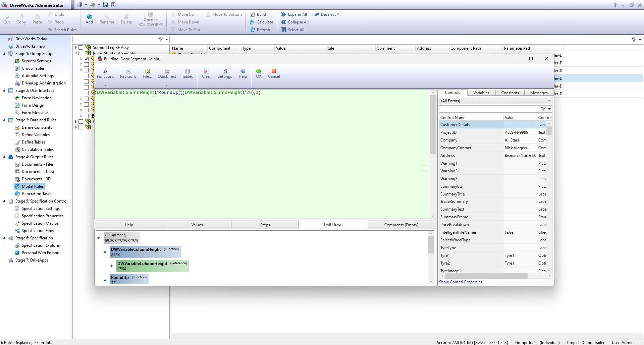Toggle checkbox for Roller Shutter Assembly
Image resolution: width=644 pixels, height=345 pixels.
pos(81,53)
